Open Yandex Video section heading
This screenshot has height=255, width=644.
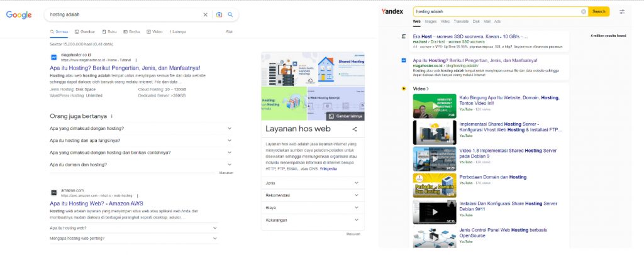point(421,89)
